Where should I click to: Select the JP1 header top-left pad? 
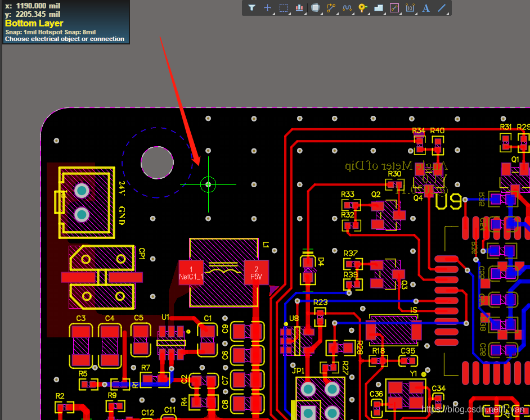pos(308,390)
